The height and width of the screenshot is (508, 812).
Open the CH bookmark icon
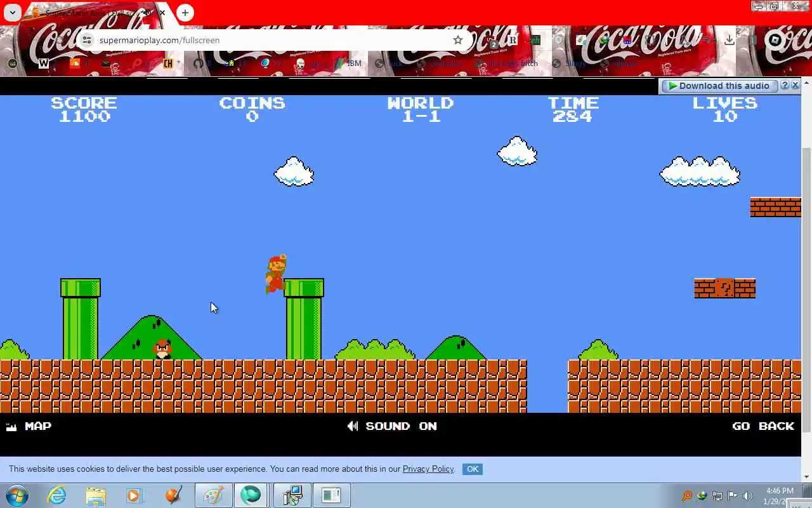tap(168, 63)
